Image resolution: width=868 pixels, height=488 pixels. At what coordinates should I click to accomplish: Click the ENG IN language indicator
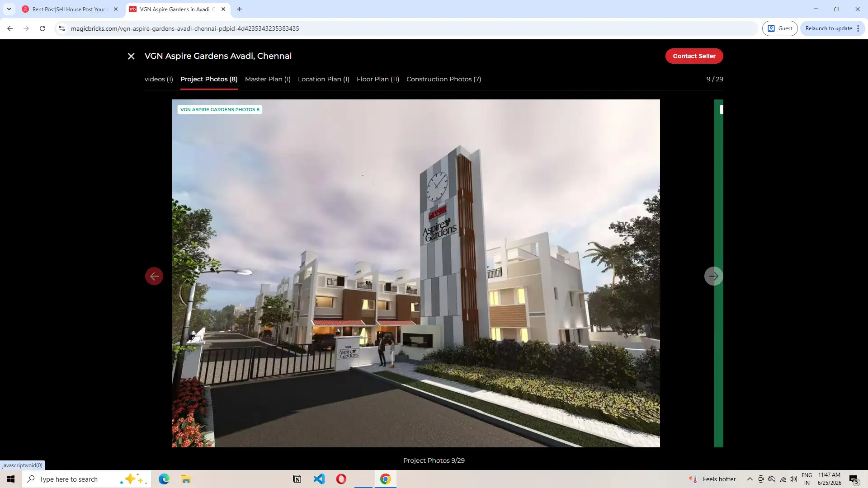[807, 479]
